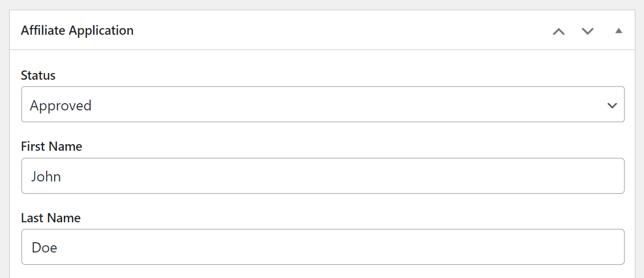Collapse the Affiliate Application panel with the triangle toggle
Image resolution: width=644 pixels, height=278 pixels.
pos(618,31)
